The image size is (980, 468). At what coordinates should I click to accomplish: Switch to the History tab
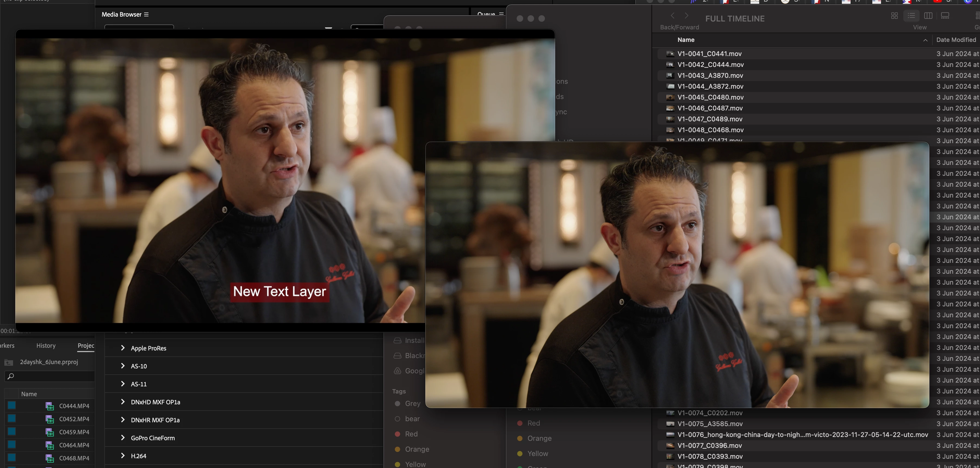(x=46, y=346)
